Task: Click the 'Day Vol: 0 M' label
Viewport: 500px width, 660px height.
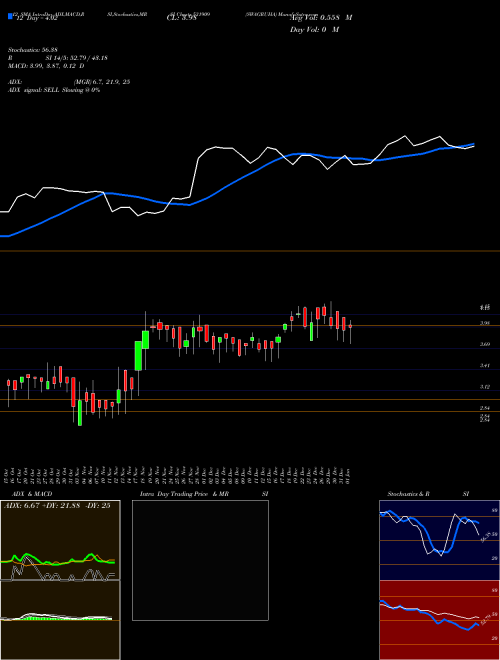Action: (314, 30)
